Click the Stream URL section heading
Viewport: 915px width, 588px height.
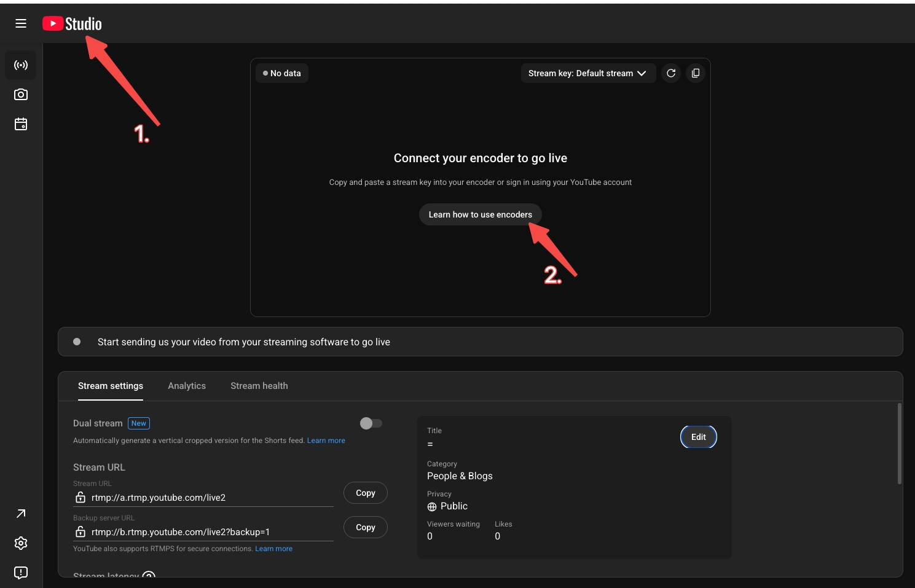99,468
